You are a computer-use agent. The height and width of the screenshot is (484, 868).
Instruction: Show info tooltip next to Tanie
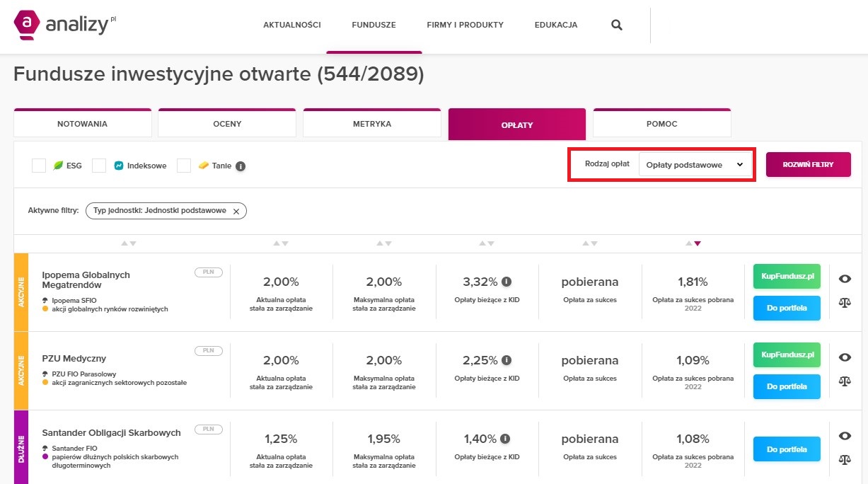coord(241,166)
